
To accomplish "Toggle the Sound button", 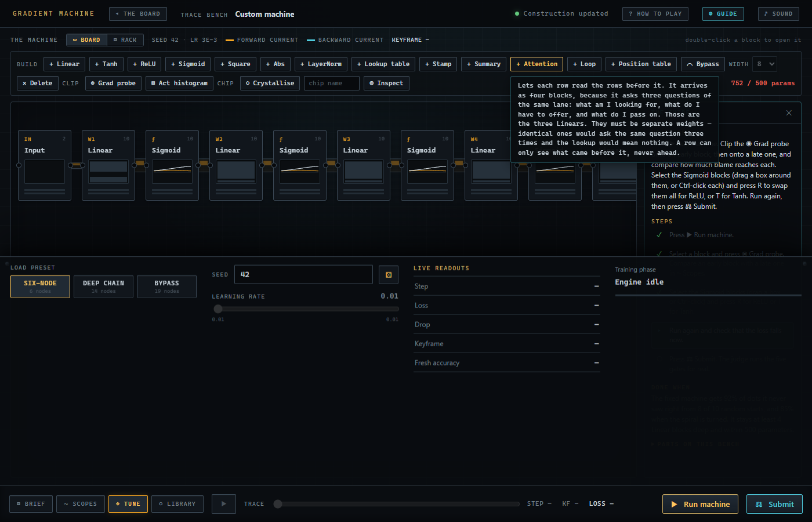I will (778, 14).
